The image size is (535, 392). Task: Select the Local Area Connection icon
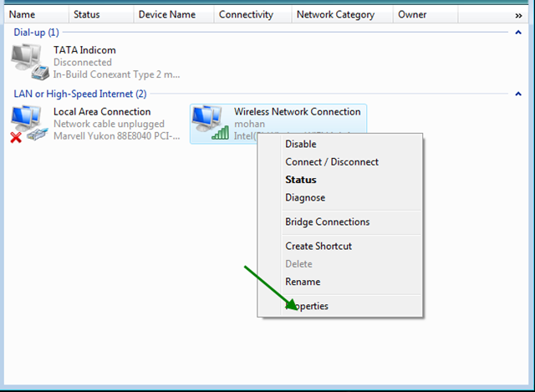click(29, 124)
